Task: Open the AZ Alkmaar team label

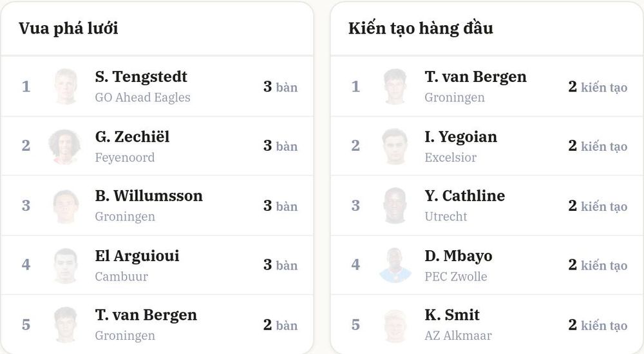Action: pos(458,335)
